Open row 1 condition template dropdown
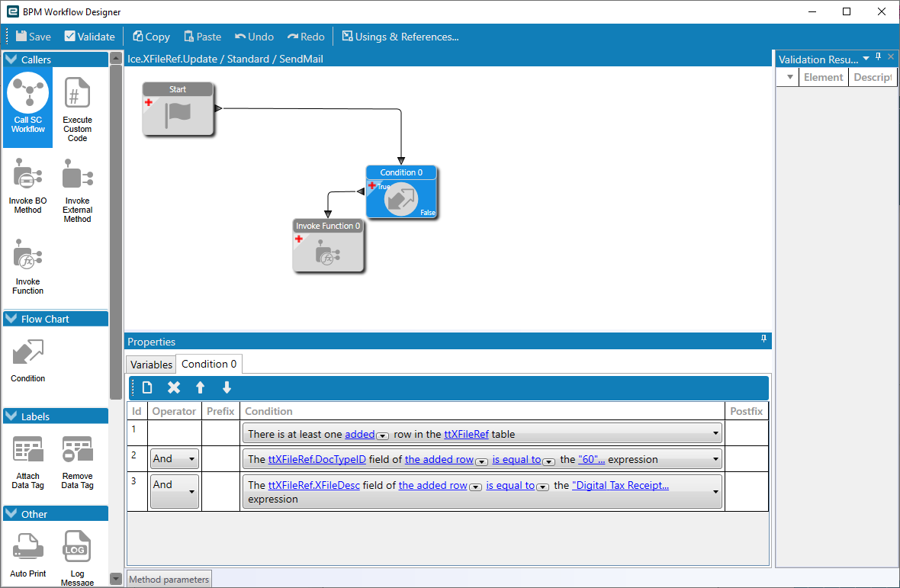The width and height of the screenshot is (900, 588). 715,433
